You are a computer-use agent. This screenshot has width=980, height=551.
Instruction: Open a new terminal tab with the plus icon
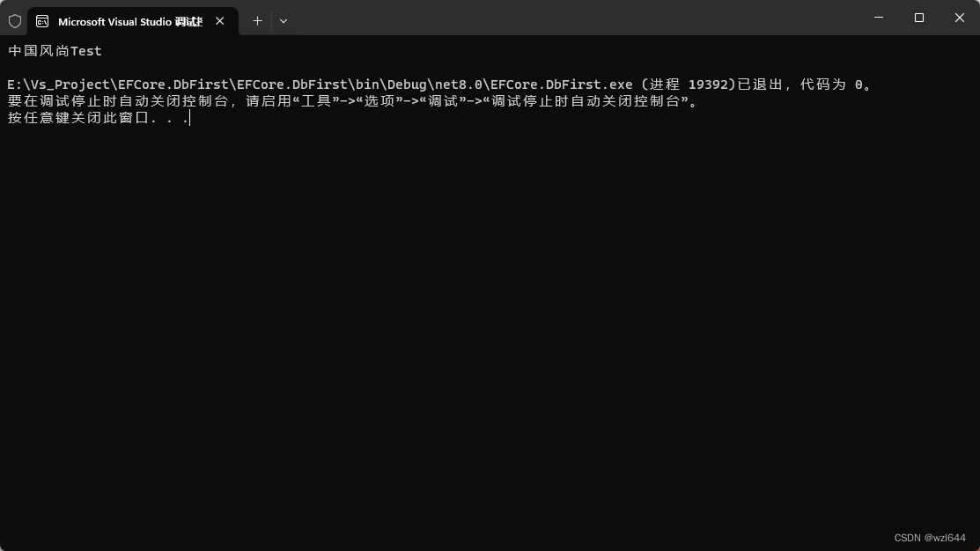click(x=257, y=20)
